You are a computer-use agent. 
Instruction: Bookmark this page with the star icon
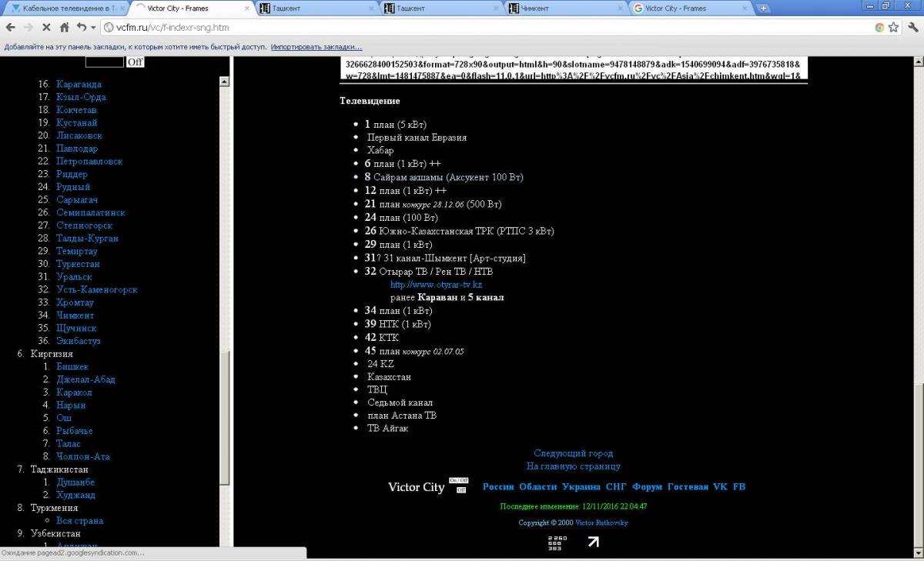(893, 27)
